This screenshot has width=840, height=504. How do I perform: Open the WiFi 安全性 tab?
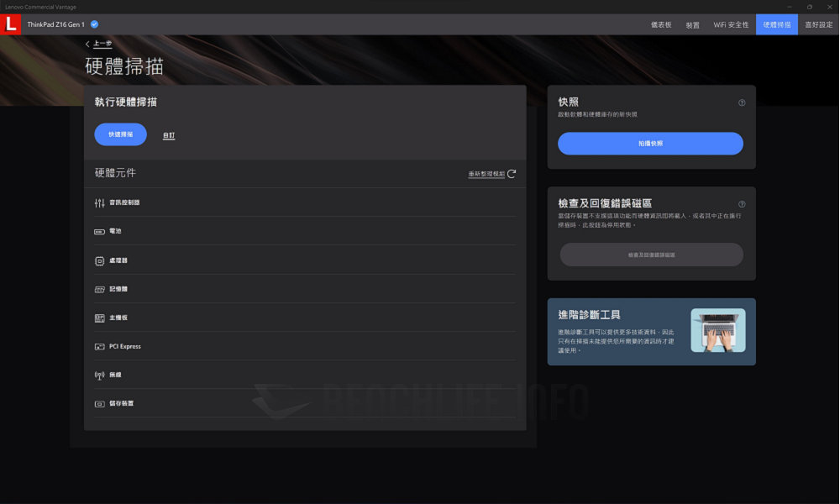point(731,24)
